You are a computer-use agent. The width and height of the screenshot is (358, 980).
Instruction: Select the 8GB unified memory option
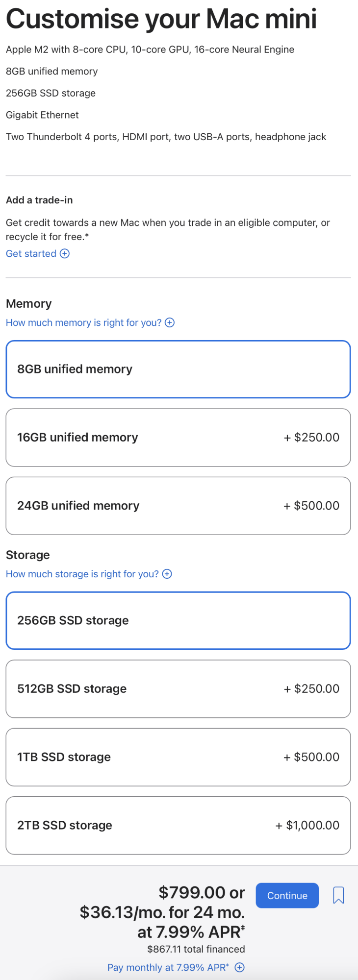[x=178, y=369]
